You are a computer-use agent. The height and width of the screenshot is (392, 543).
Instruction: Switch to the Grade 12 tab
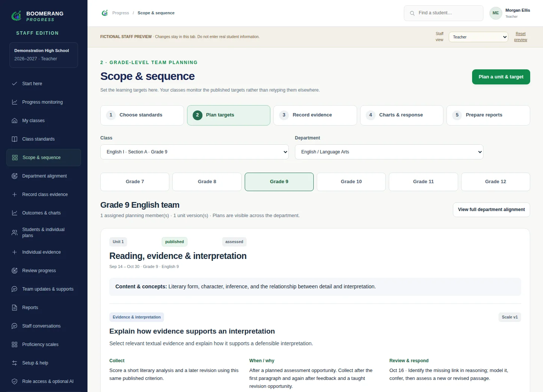tap(495, 182)
